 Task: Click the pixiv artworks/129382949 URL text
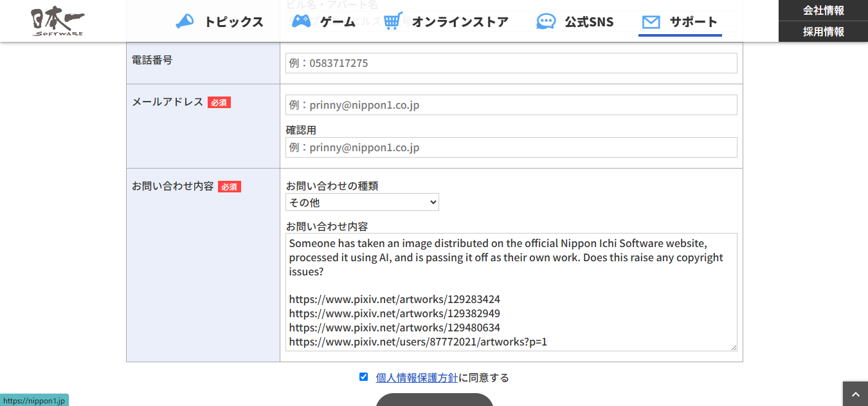tap(394, 313)
